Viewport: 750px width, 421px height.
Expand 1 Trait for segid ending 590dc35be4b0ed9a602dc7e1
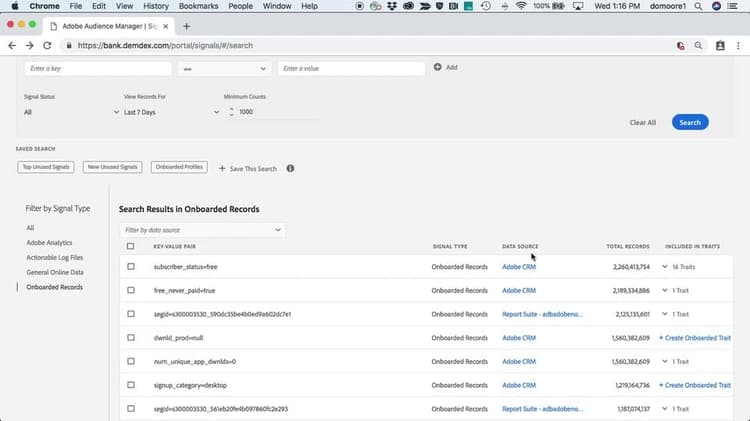point(664,314)
